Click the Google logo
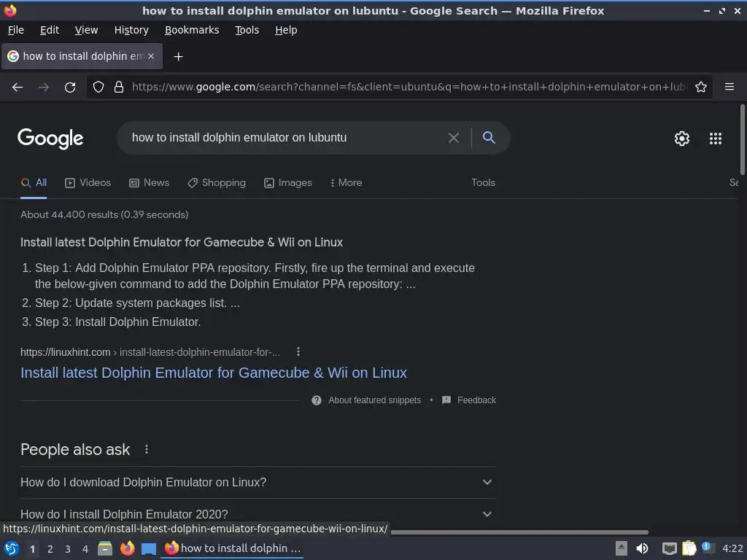The width and height of the screenshot is (747, 560). [50, 139]
